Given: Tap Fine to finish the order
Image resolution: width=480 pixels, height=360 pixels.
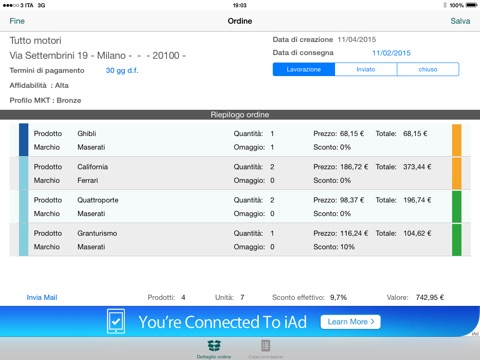Looking at the screenshot, I should click(17, 21).
